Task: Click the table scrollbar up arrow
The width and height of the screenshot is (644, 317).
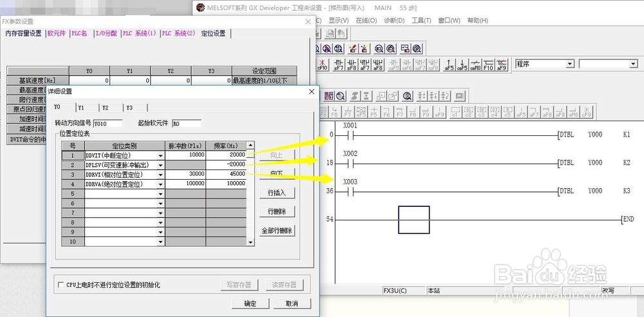Action: pos(251,145)
